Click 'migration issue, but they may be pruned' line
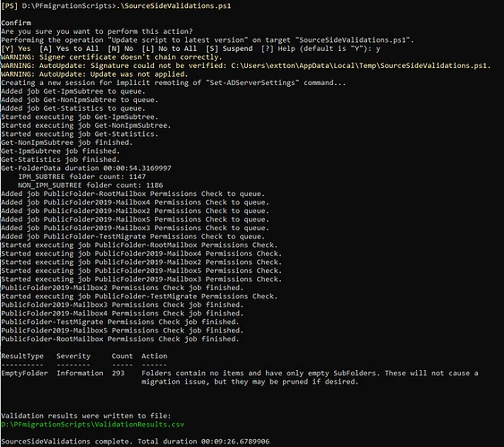The image size is (504, 447). coord(250,382)
